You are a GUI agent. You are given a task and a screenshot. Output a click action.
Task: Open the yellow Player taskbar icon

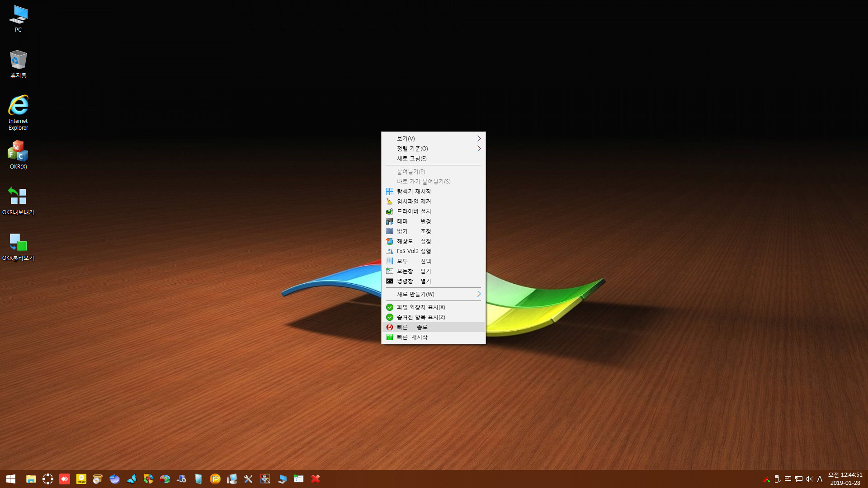click(81, 479)
